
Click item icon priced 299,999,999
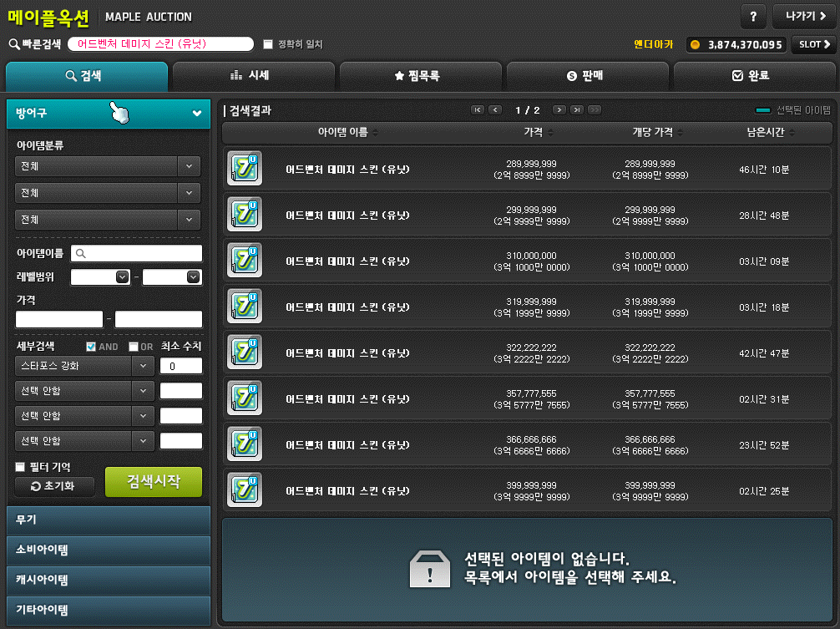[x=245, y=215]
